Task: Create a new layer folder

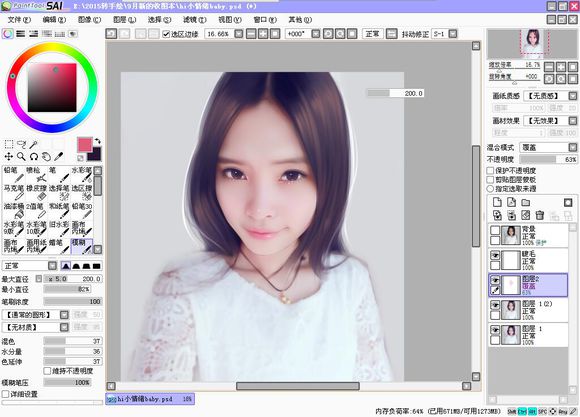Action: [x=526, y=202]
